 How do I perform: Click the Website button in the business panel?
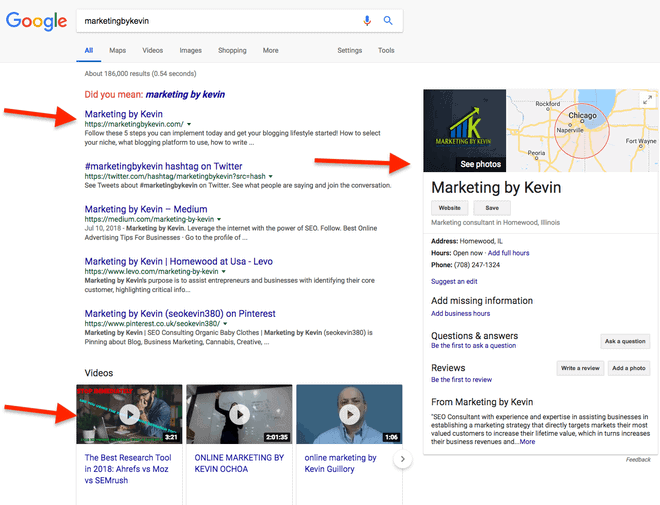pos(450,208)
